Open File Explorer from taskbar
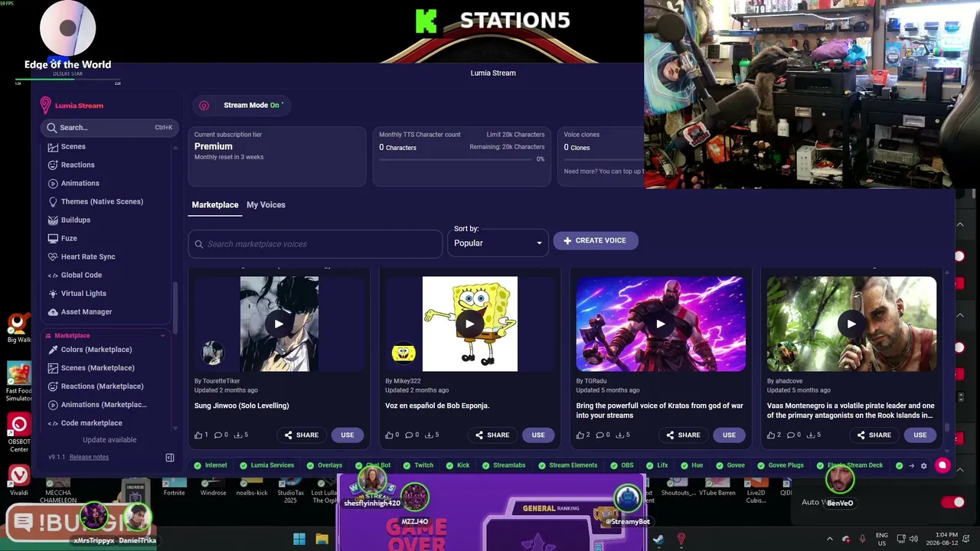Screen dimensions: 980x551 pos(322,539)
